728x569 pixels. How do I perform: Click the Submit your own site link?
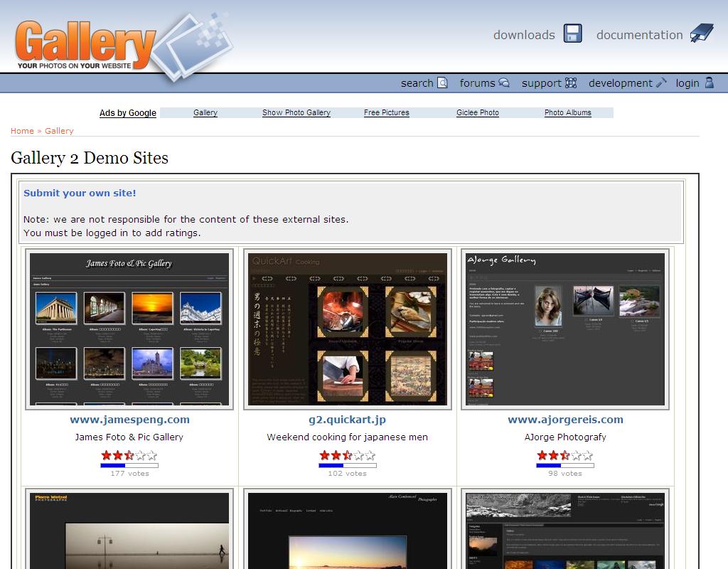[x=80, y=193]
